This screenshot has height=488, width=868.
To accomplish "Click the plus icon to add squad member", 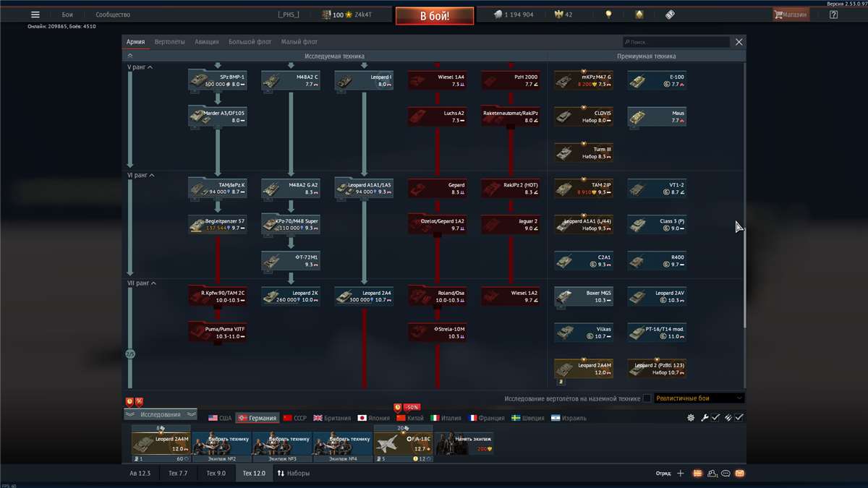I will click(680, 474).
